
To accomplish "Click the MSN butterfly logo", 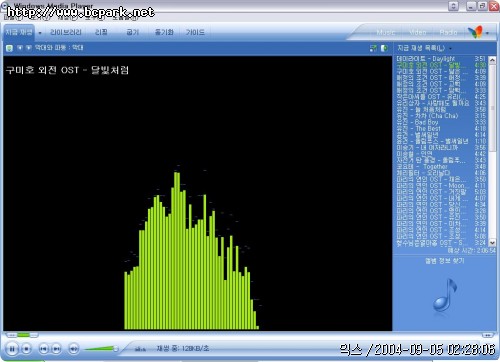I will coord(475,32).
